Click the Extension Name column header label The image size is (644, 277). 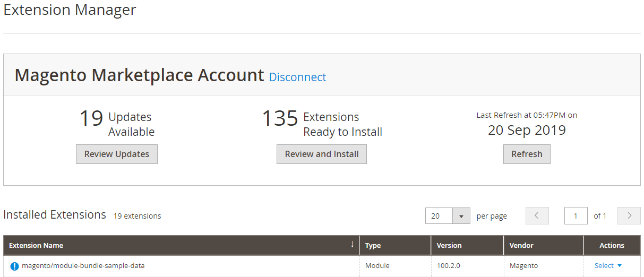(x=36, y=246)
